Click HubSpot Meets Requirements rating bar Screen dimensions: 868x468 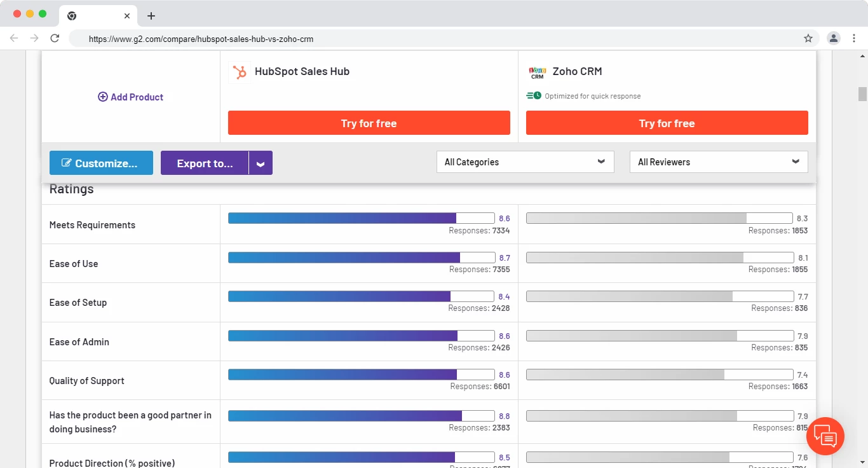pos(361,218)
